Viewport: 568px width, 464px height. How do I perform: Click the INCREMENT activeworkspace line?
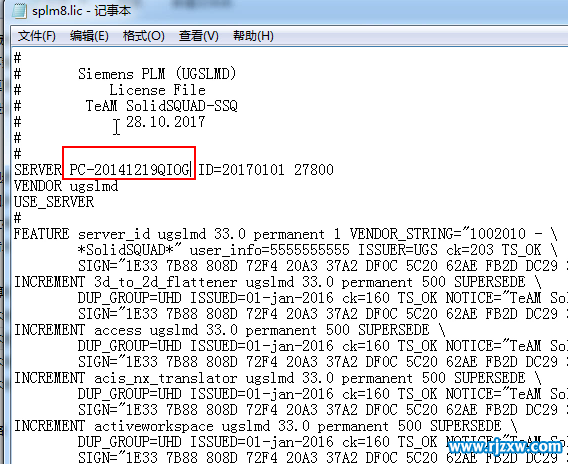click(x=266, y=426)
